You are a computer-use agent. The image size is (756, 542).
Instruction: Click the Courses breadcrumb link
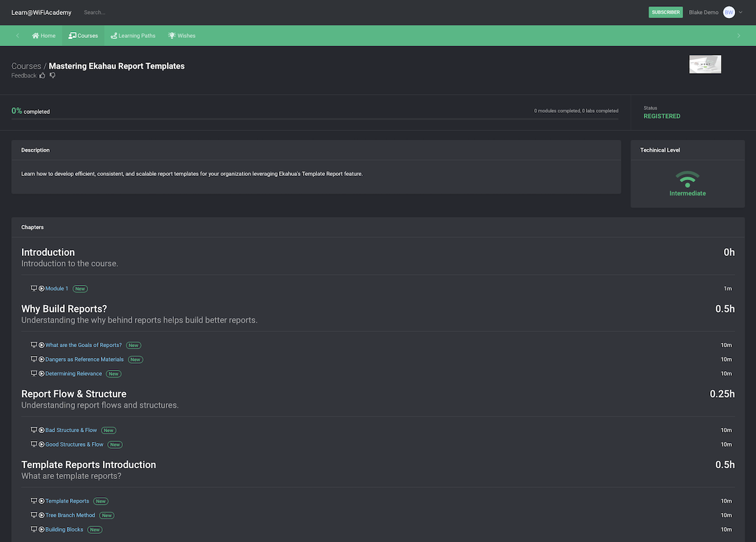pyautogui.click(x=26, y=66)
